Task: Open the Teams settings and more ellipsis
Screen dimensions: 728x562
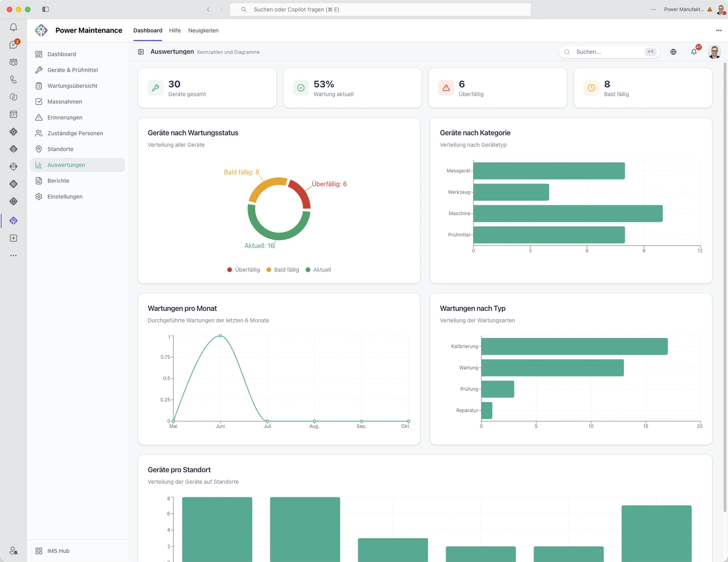Action: coord(653,10)
